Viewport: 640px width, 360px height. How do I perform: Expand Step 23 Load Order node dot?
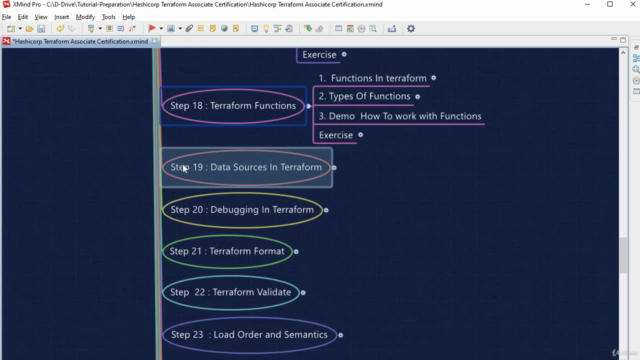[340, 335]
